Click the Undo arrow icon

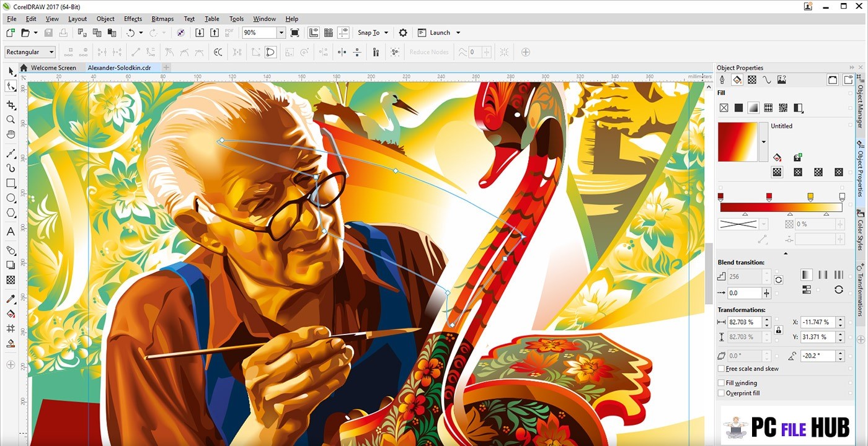point(130,33)
